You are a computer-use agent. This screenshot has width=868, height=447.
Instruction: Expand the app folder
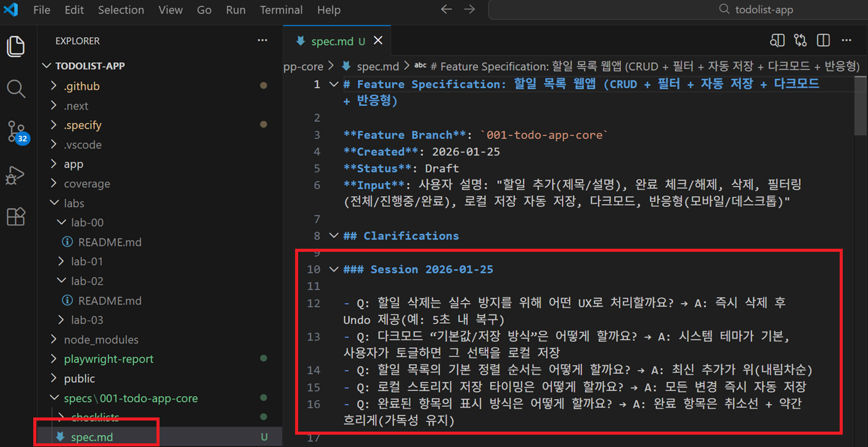[x=73, y=164]
